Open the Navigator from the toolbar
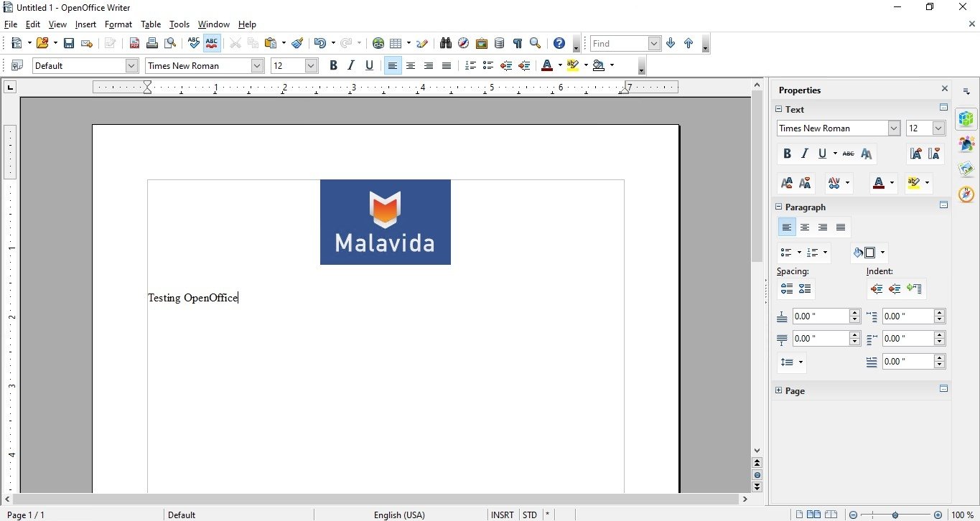Screen dimensions: 980x521 pos(464,43)
